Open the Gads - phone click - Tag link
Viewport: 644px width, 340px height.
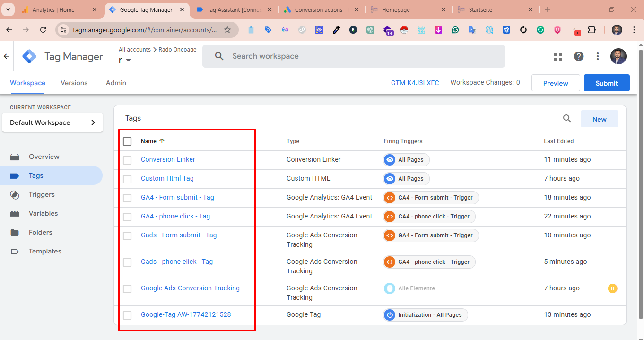177,262
